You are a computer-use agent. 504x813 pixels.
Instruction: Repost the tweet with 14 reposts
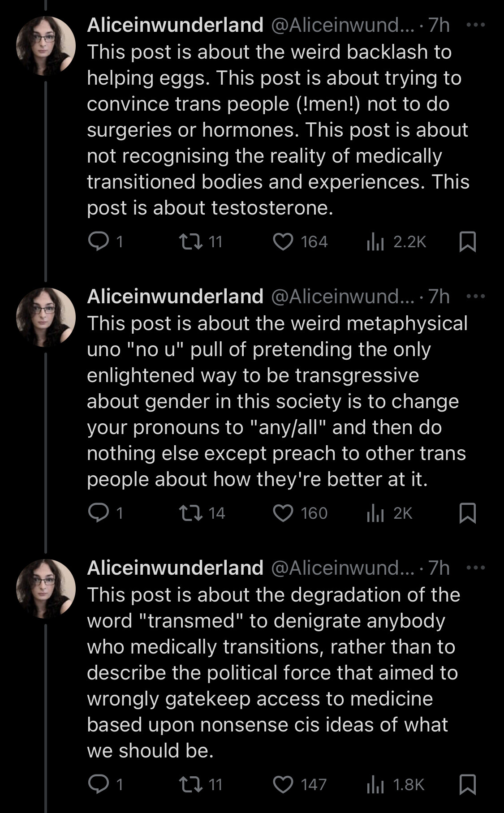[x=187, y=513]
